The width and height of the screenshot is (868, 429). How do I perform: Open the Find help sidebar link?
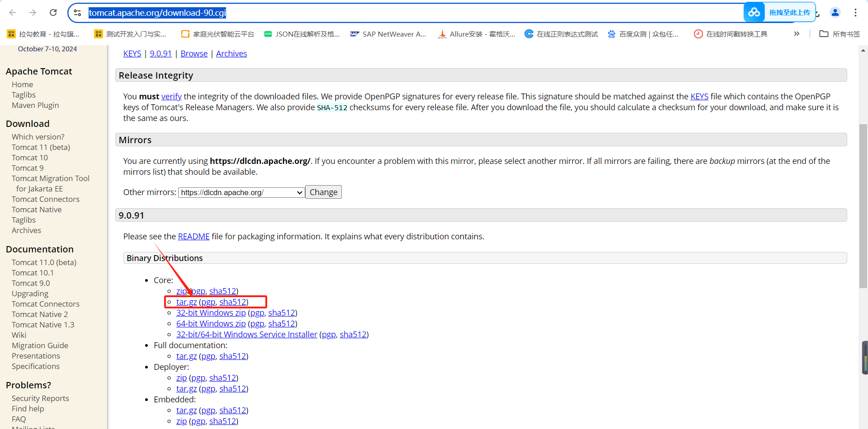28,409
